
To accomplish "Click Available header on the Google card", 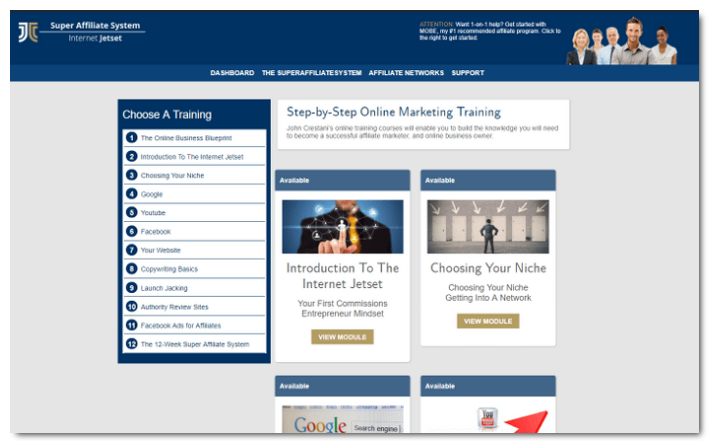I will [x=343, y=386].
